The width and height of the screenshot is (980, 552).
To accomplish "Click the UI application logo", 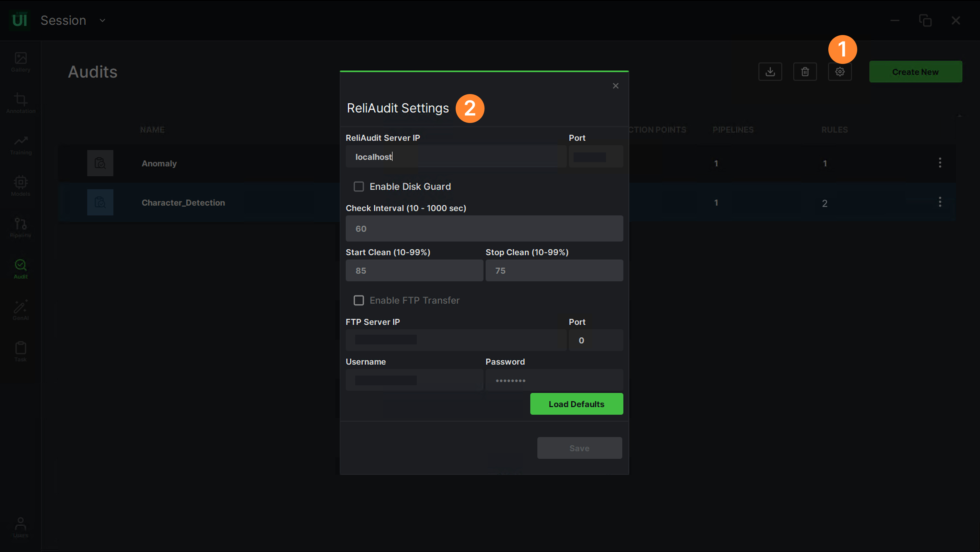I will [19, 20].
